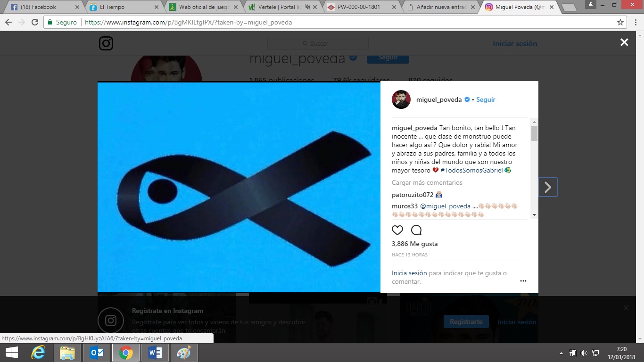
Task: Open the three-dots post options menu
Action: tap(523, 281)
